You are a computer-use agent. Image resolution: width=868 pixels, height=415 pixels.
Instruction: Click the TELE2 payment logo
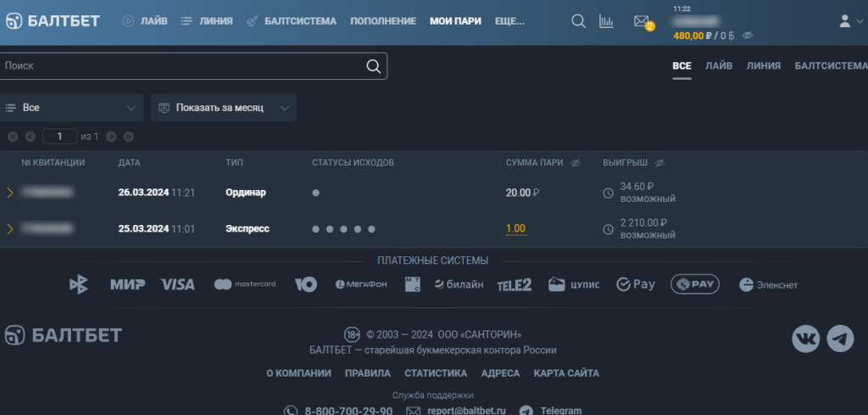[515, 285]
